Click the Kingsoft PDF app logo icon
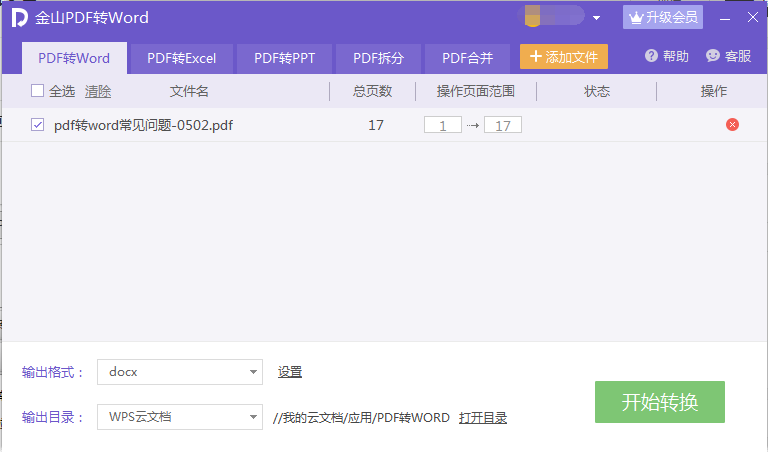Screen dimensions: 768x452 (18, 18)
